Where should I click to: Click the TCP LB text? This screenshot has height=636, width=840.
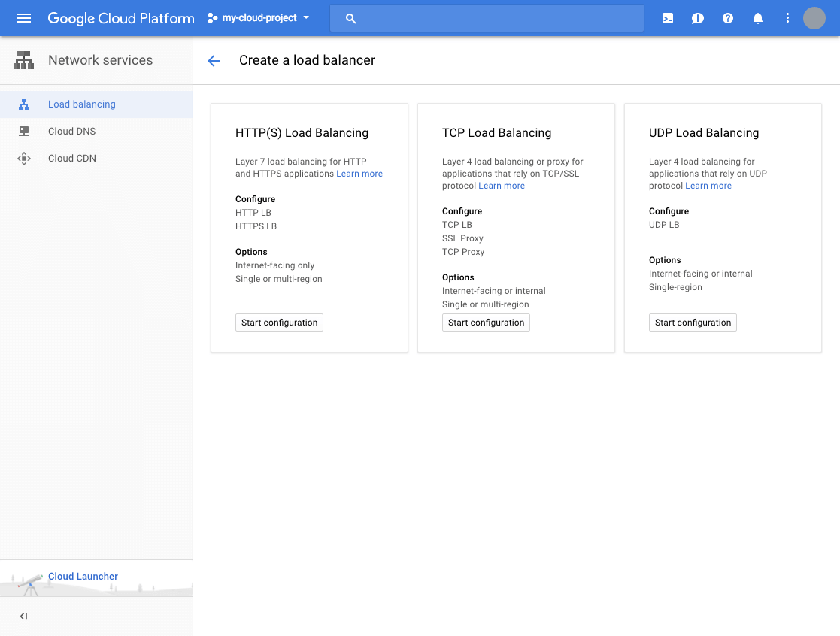click(x=457, y=225)
